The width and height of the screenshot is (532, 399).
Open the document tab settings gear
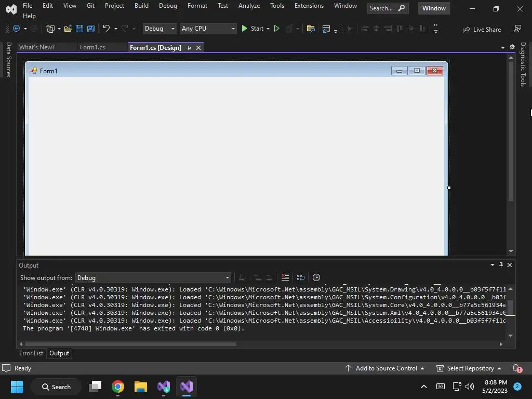(512, 47)
